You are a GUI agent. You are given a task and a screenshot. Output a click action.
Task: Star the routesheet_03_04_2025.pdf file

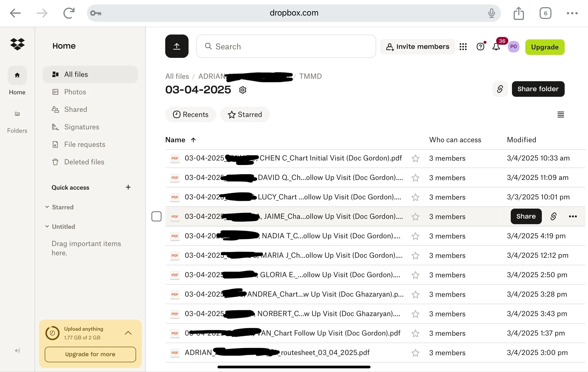[x=415, y=353]
